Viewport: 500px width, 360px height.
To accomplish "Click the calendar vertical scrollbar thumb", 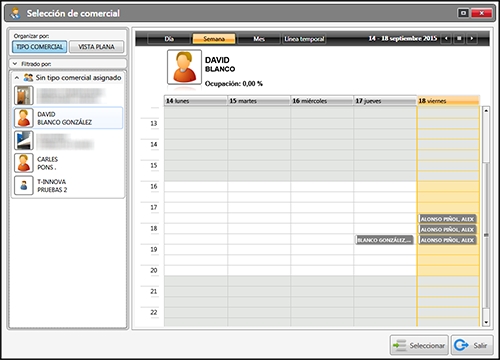I will click(486, 235).
